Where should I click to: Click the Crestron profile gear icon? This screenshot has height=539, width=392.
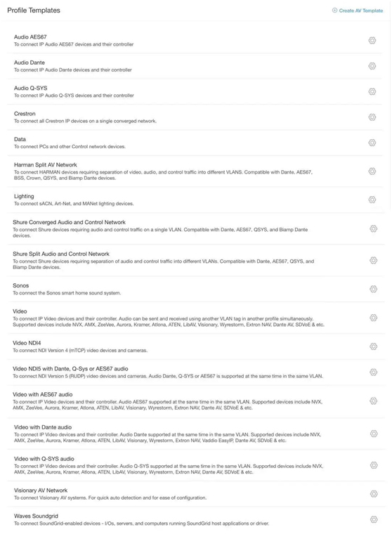pyautogui.click(x=372, y=117)
